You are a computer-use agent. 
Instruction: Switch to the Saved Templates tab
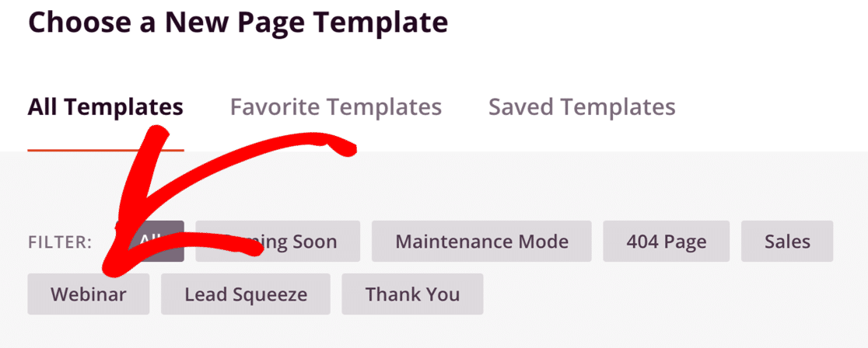582,106
